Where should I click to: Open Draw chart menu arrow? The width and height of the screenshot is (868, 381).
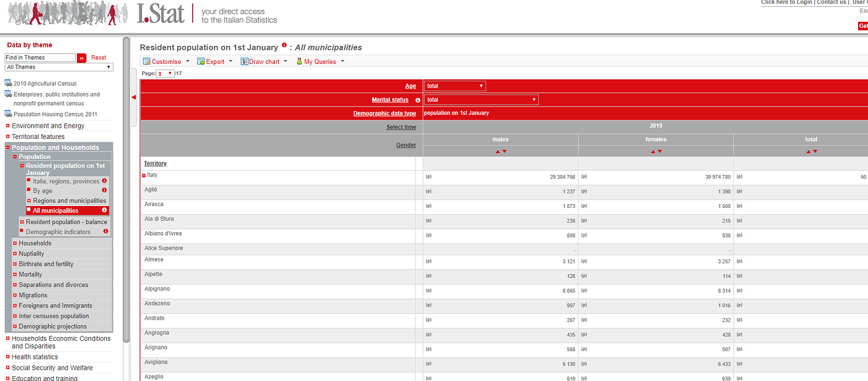(x=285, y=61)
